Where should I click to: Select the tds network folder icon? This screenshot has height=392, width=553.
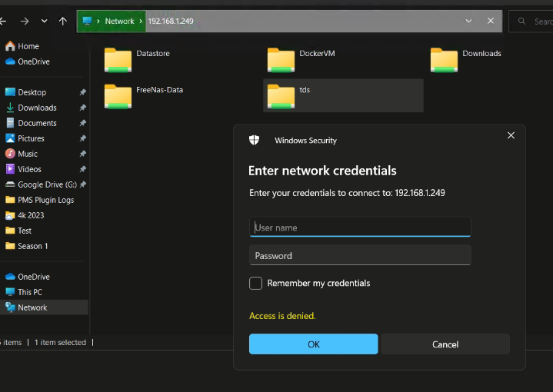[281, 95]
